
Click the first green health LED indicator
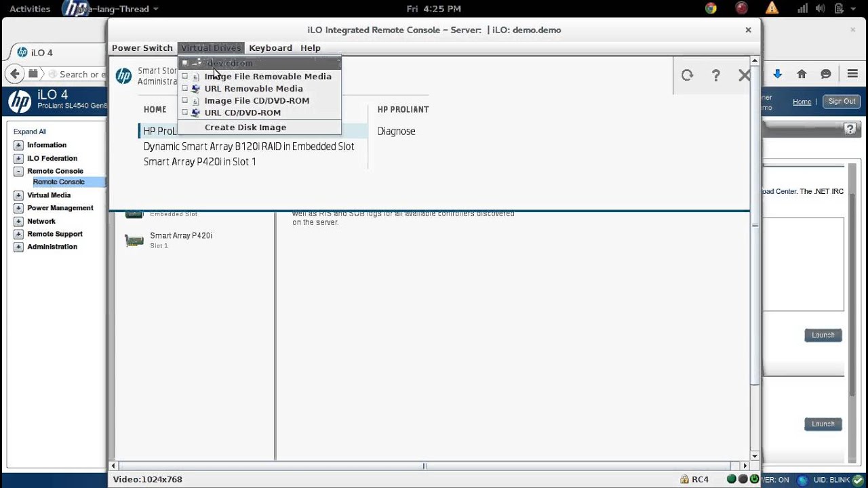(731, 479)
